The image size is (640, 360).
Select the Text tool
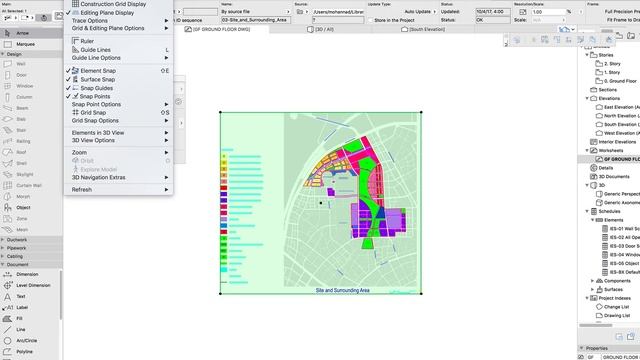(30, 296)
